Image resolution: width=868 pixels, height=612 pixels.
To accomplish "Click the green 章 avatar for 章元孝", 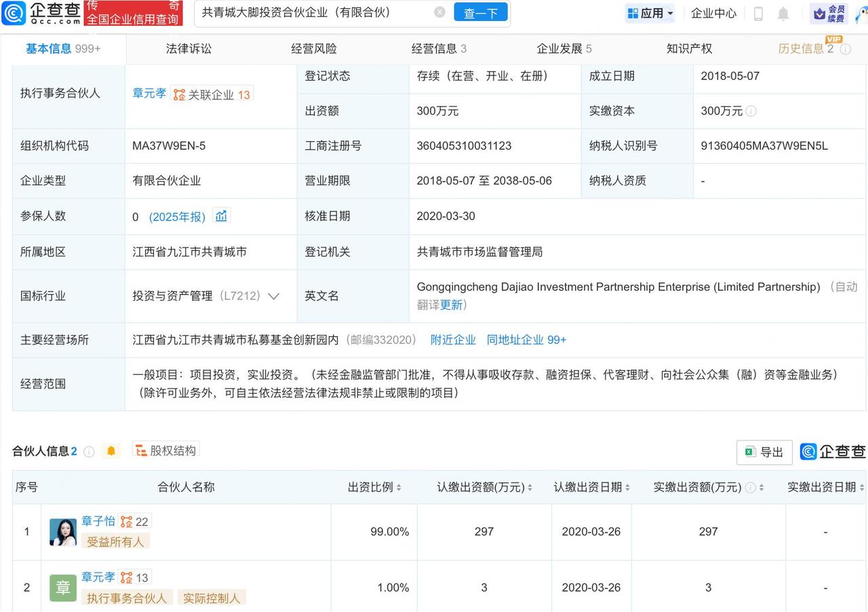I will click(x=63, y=588).
